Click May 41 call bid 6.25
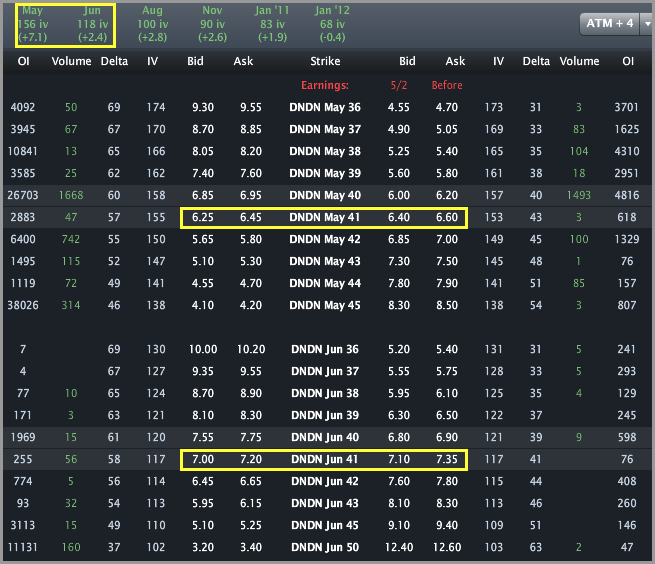Screen dimensions: 655x564 pos(203,217)
